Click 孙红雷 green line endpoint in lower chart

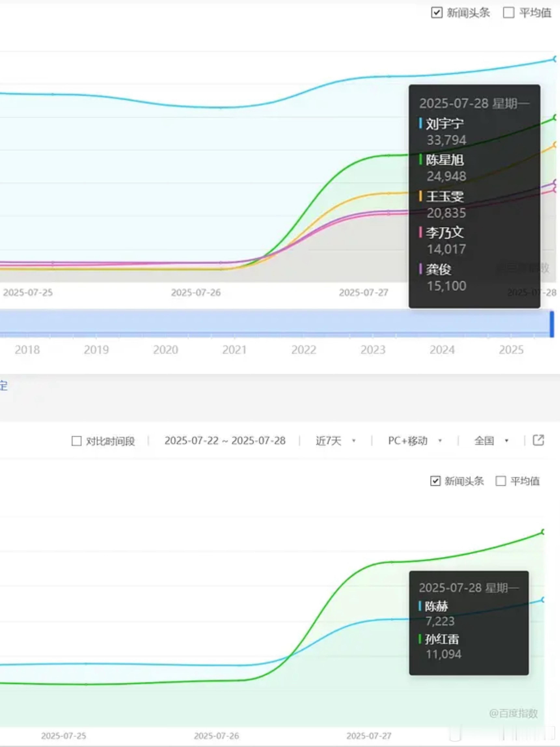point(543,532)
